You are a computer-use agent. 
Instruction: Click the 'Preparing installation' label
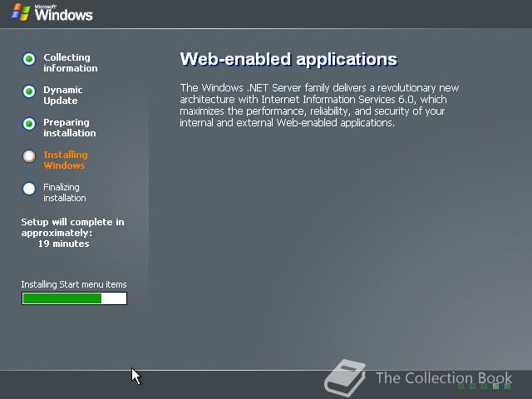click(x=70, y=127)
